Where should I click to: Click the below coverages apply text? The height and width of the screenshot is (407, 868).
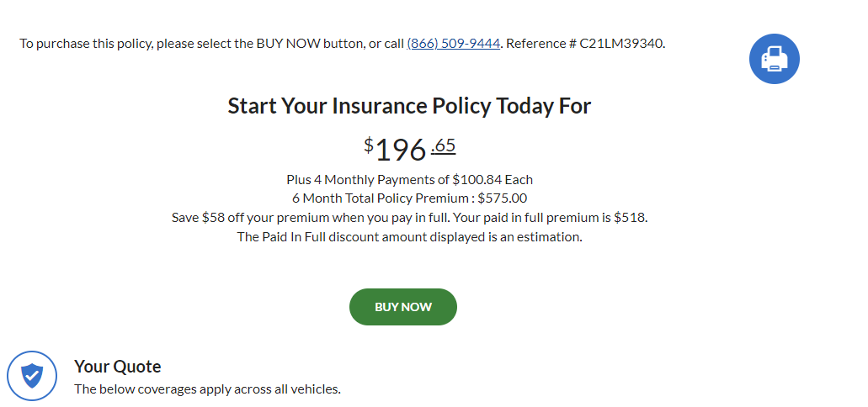click(207, 389)
